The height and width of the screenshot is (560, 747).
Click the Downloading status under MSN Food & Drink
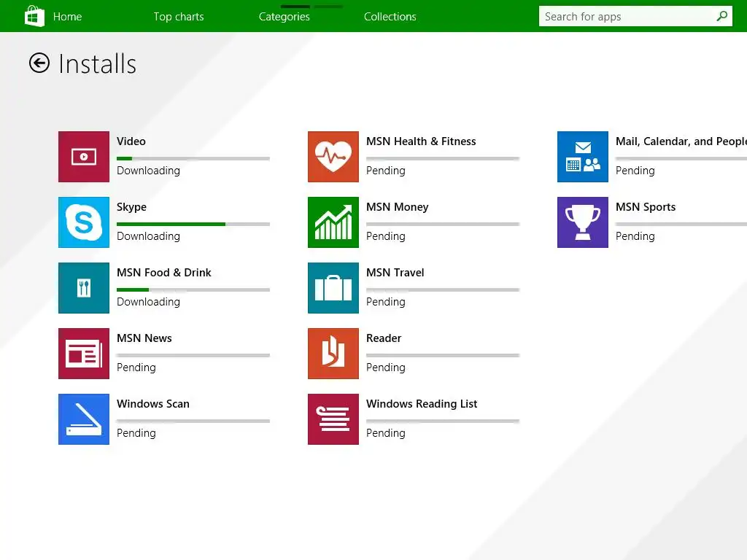148,303
